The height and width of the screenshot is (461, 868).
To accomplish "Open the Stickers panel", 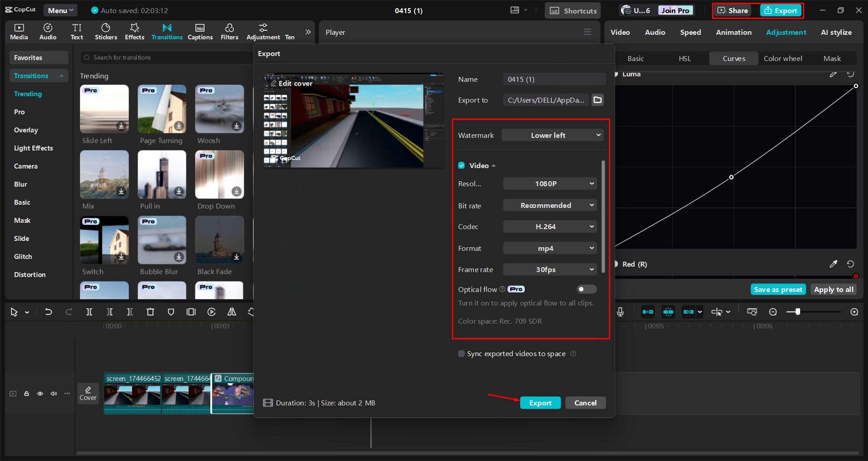I will tap(106, 32).
